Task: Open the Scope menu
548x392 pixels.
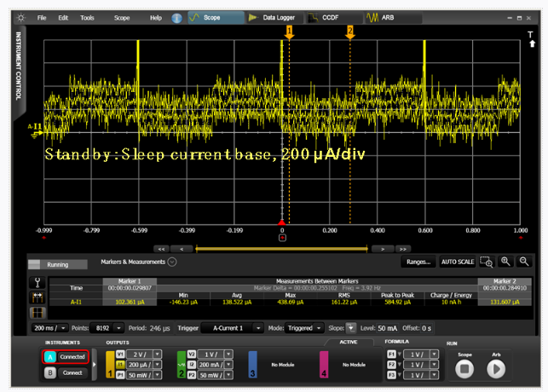Action: (x=122, y=18)
